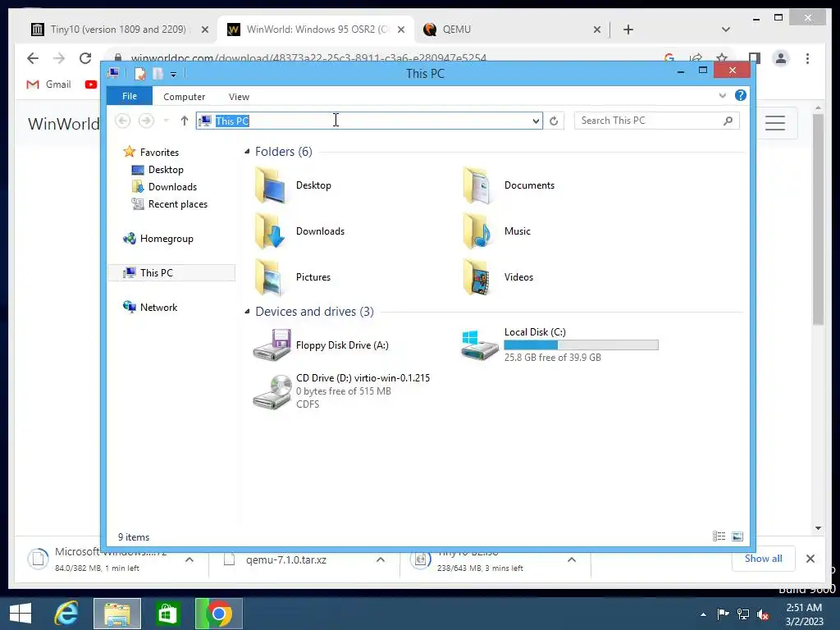Refresh the This PC view
The image size is (840, 630).
(554, 121)
